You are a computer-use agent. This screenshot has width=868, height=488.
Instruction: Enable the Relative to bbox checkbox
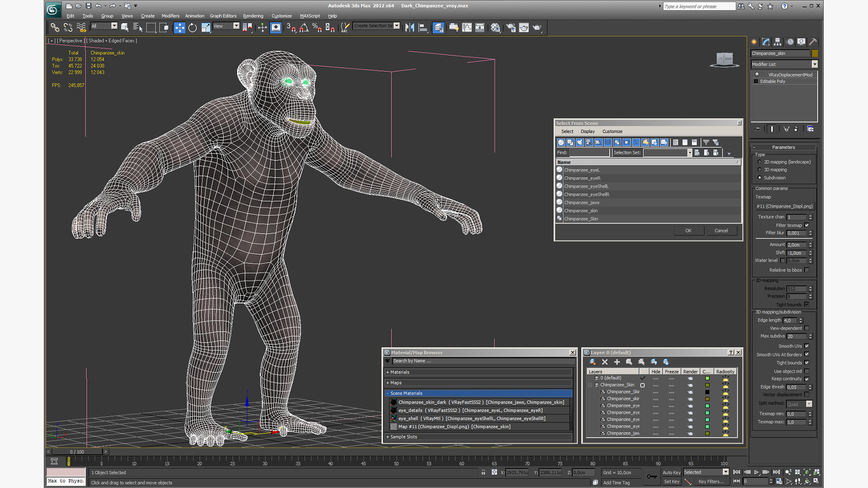click(807, 270)
